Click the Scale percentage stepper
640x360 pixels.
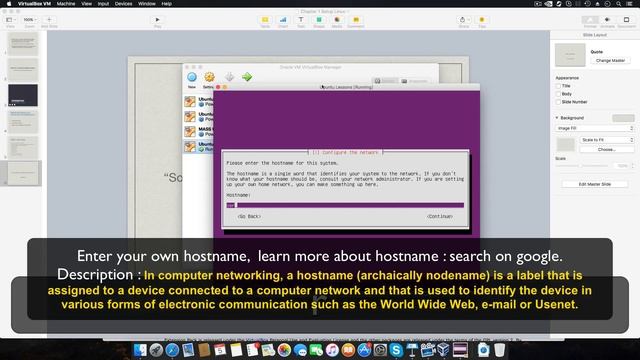(633, 166)
